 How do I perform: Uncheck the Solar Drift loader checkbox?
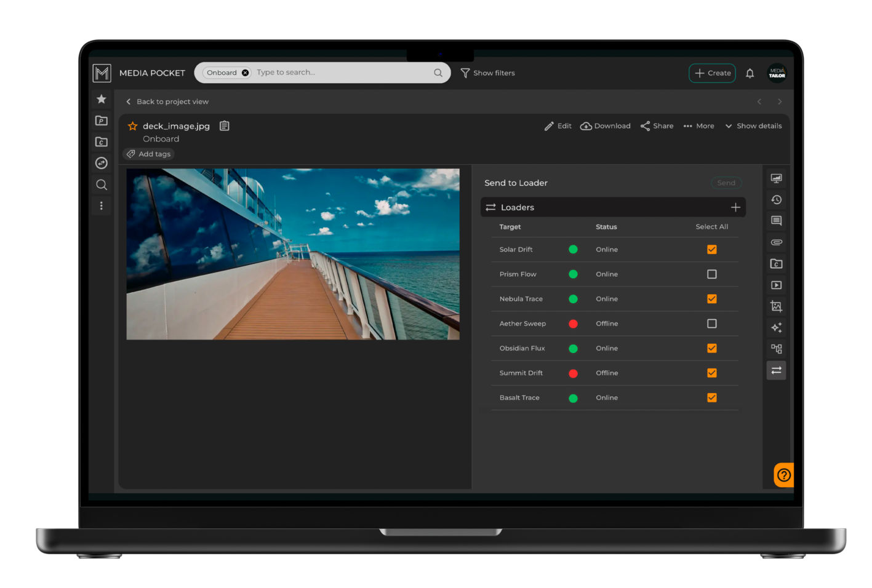coord(712,249)
